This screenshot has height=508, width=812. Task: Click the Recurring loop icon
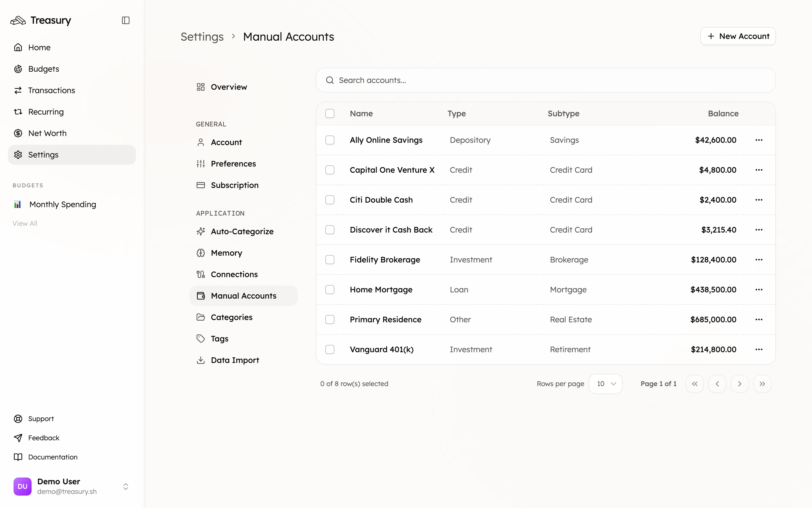click(x=18, y=112)
